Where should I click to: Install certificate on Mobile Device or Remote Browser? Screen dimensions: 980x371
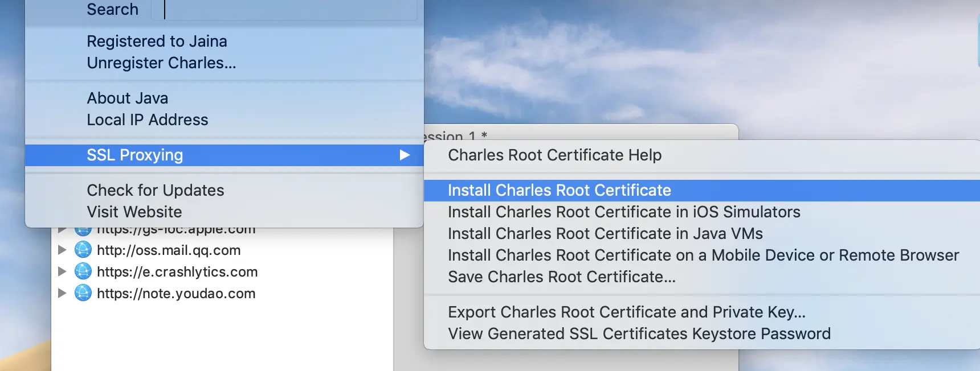[x=702, y=255]
